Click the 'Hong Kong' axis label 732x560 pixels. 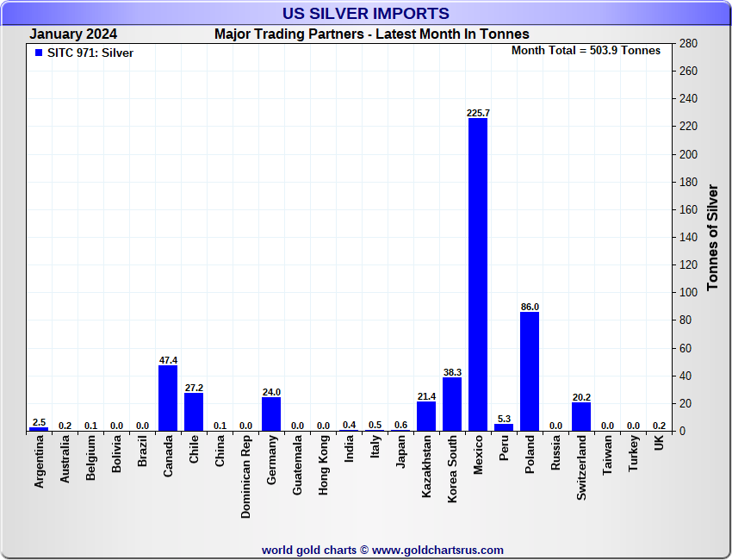click(x=323, y=465)
